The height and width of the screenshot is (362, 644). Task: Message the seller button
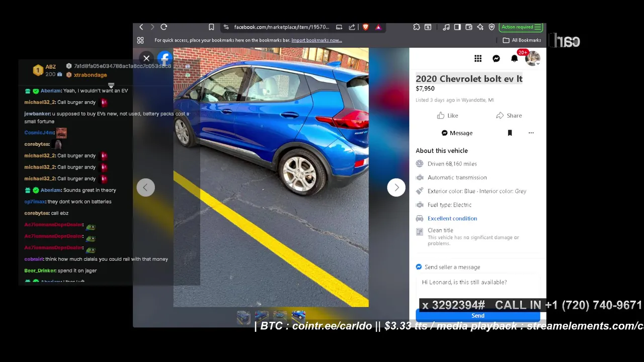457,133
